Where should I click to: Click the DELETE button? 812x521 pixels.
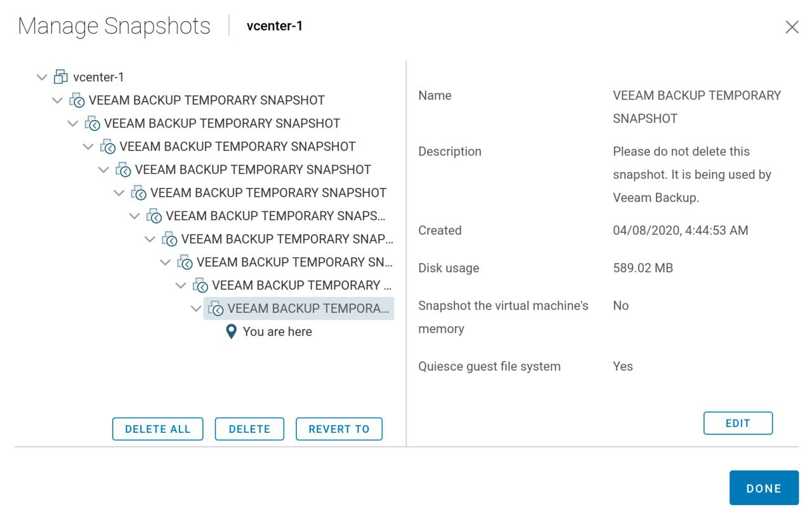(x=249, y=429)
